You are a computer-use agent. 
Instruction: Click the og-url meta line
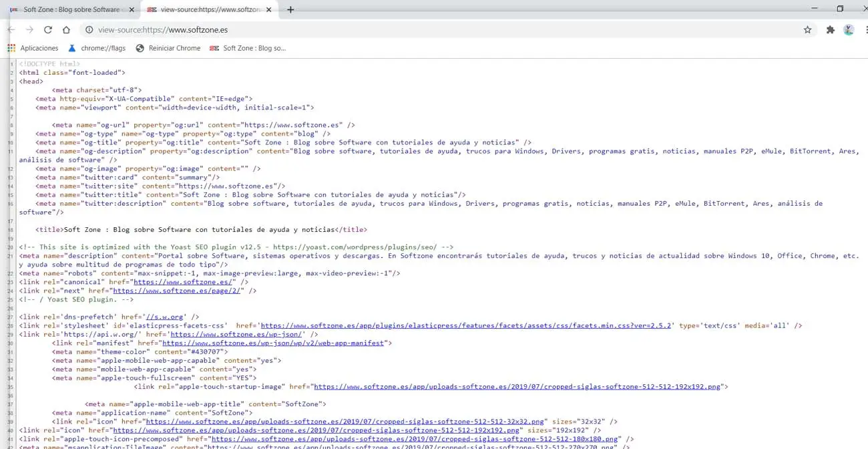tap(203, 125)
